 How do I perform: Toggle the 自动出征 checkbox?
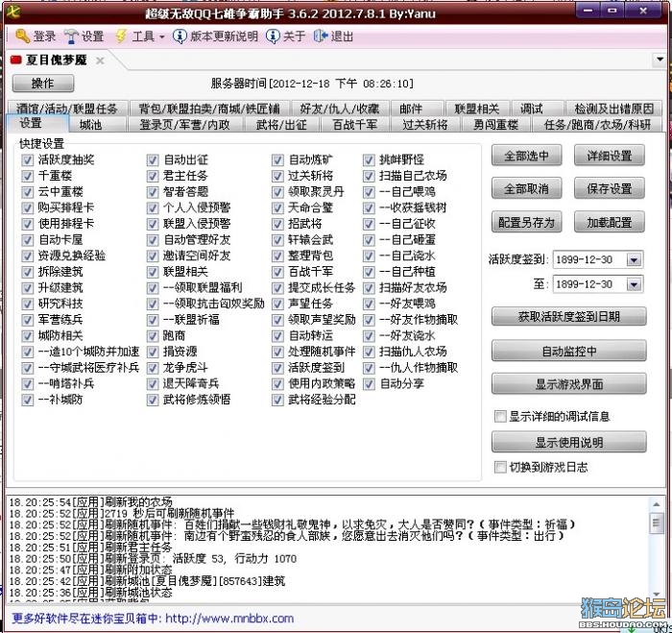coord(153,160)
